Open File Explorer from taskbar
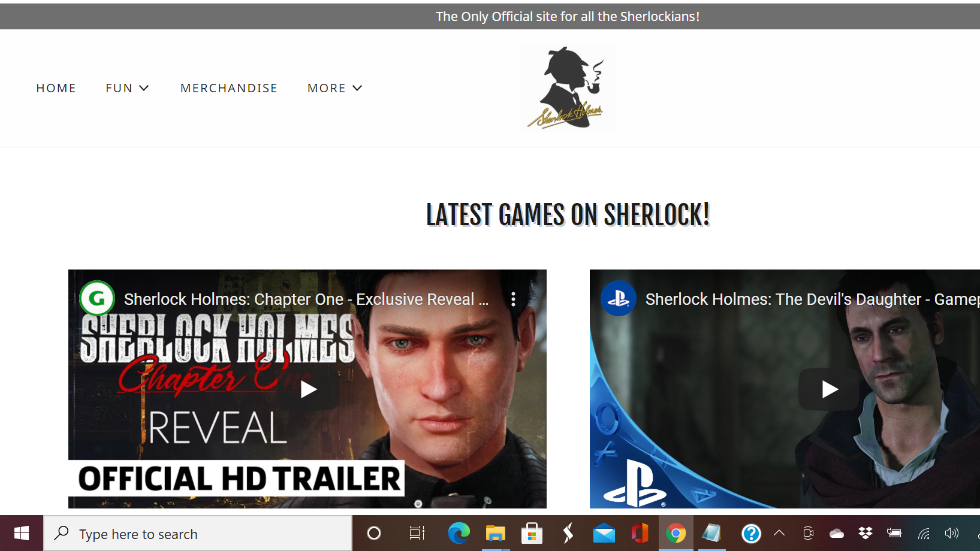The height and width of the screenshot is (551, 980). click(x=496, y=533)
